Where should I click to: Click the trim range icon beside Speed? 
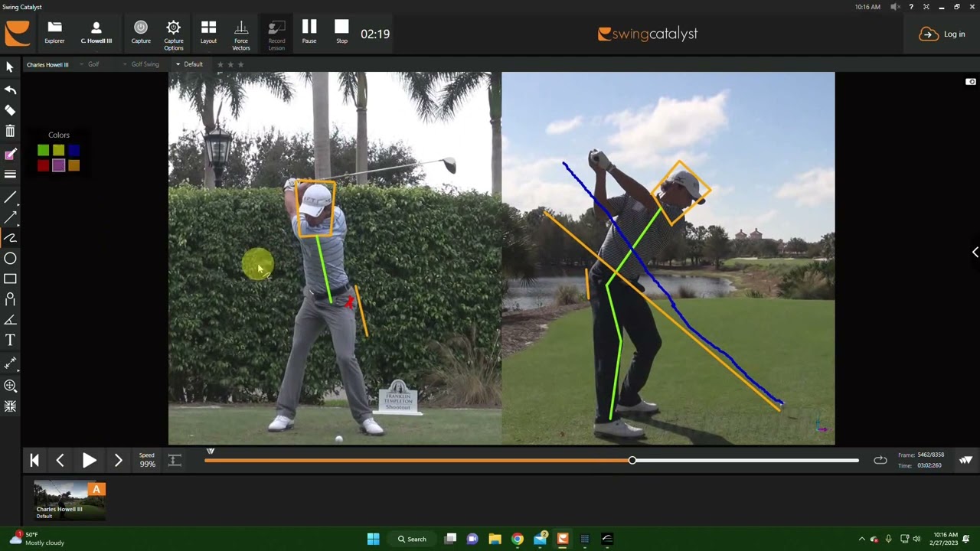(175, 460)
